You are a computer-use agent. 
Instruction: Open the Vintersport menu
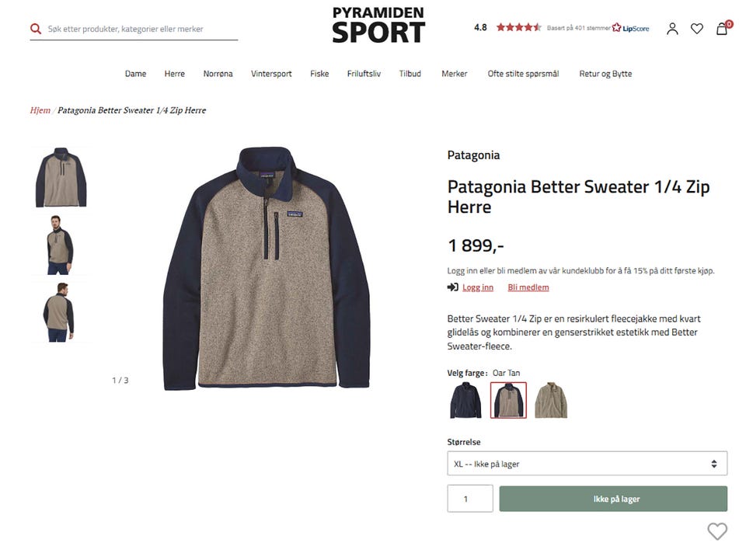[271, 74]
